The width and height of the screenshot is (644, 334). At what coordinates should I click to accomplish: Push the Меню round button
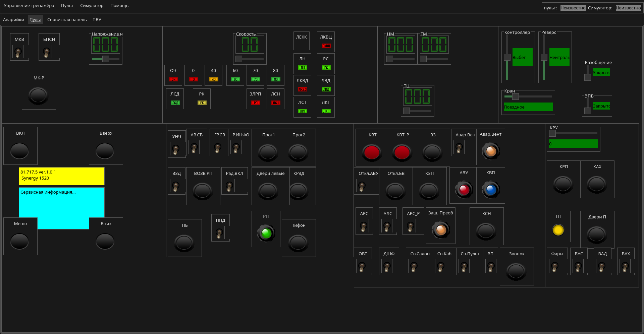pos(19,242)
